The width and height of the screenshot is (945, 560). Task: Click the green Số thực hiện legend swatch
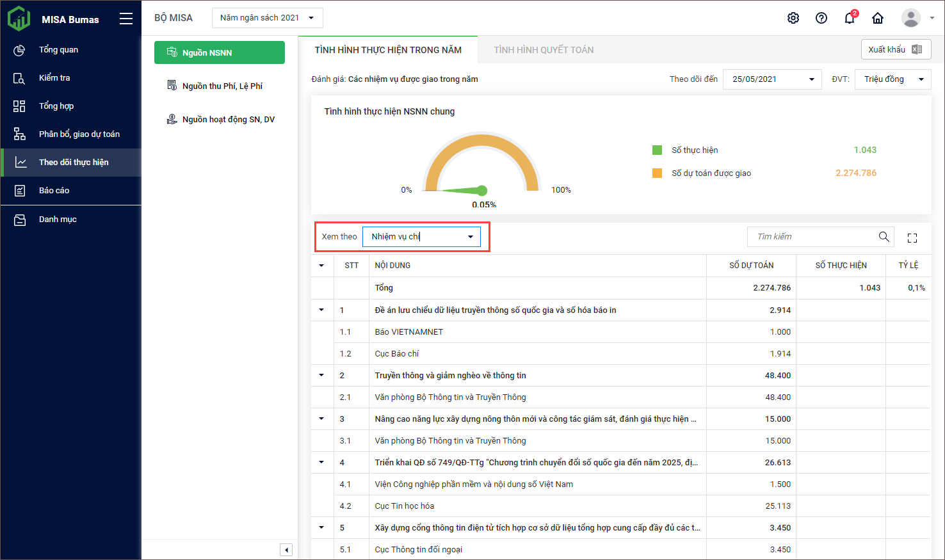click(657, 150)
